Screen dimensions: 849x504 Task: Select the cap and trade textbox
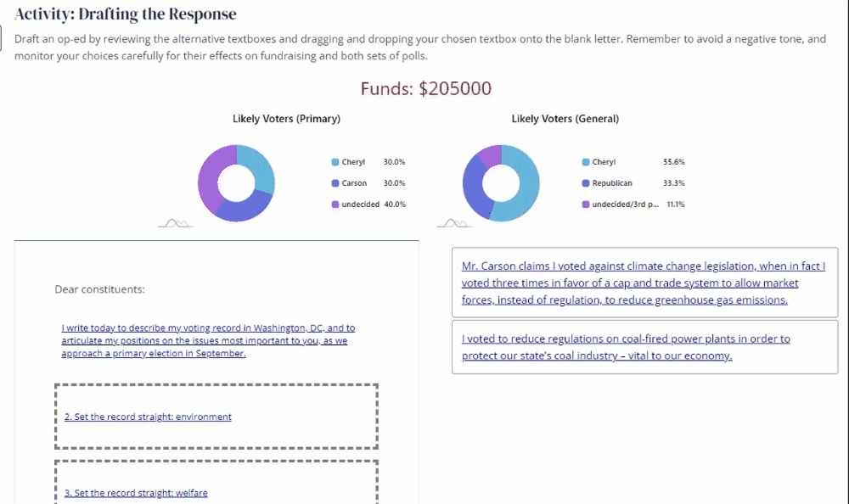(644, 283)
